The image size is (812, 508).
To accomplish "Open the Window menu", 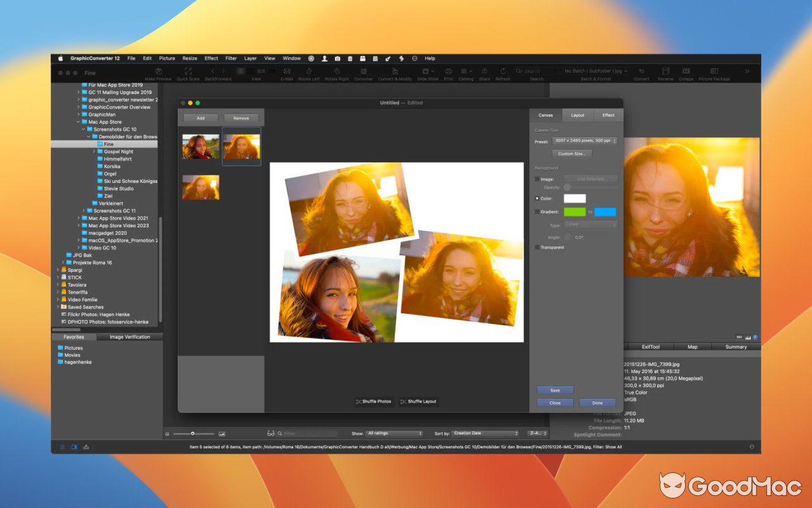I will click(x=291, y=58).
